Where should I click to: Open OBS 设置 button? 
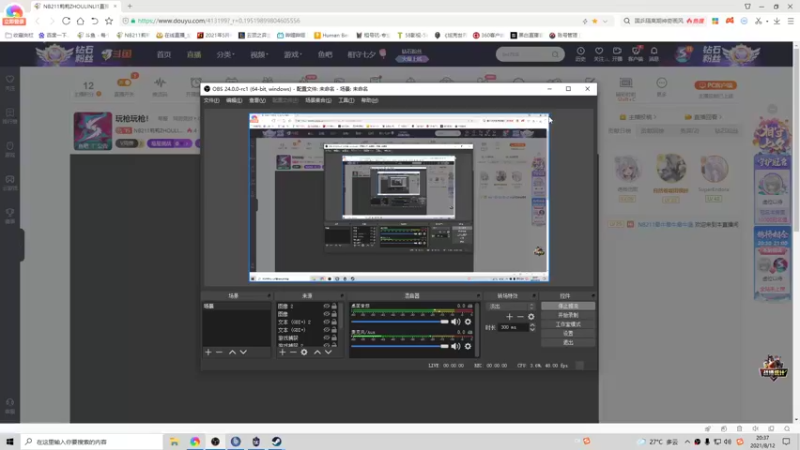(x=568, y=334)
